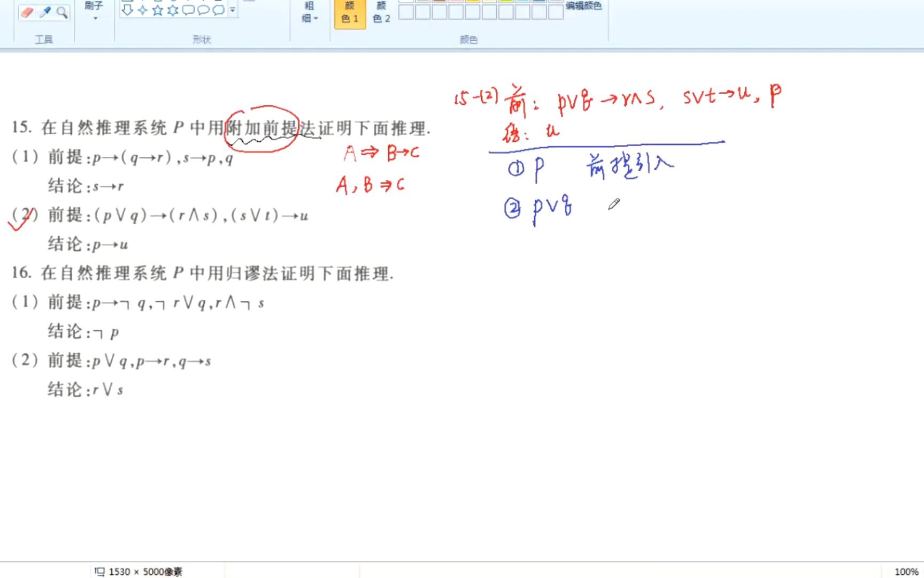Image resolution: width=924 pixels, height=578 pixels.
Task: Choose the oval callout shape
Action: pyautogui.click(x=203, y=10)
